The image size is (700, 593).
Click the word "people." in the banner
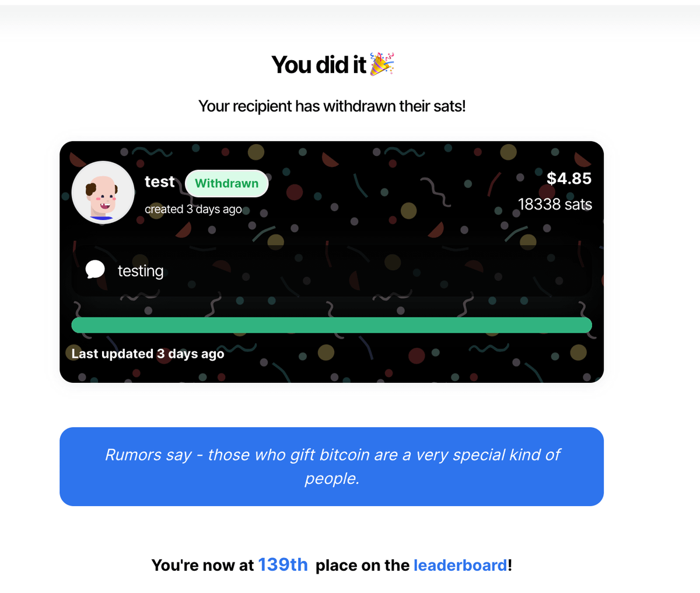coord(332,479)
